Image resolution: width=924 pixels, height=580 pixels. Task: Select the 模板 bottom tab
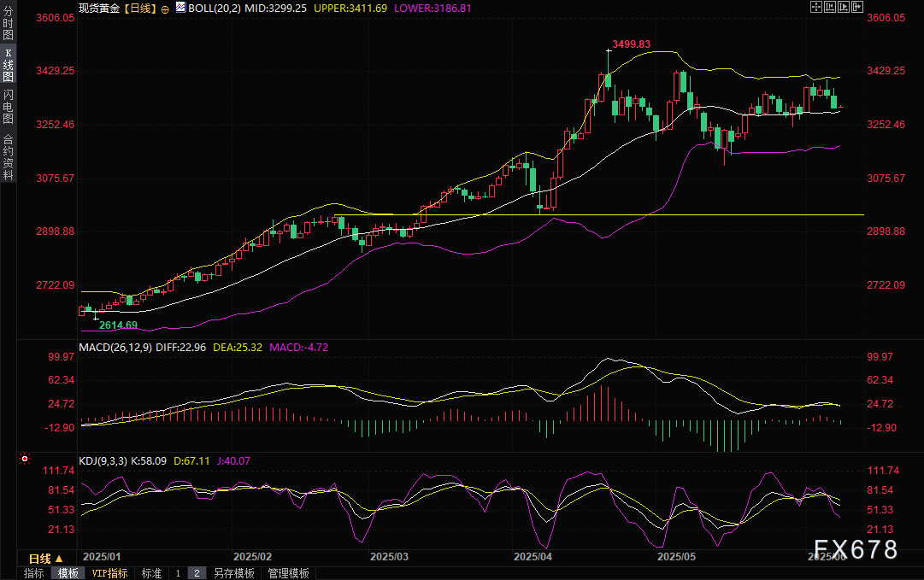pyautogui.click(x=67, y=573)
